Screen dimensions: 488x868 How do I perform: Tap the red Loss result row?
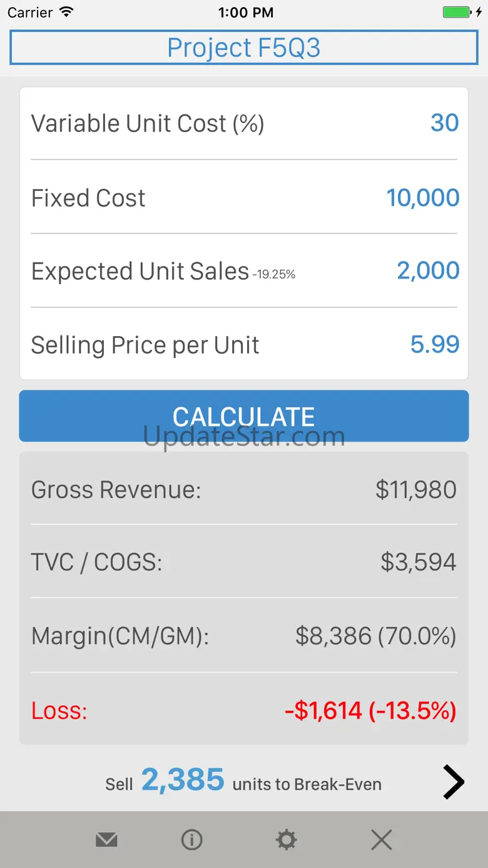[244, 710]
